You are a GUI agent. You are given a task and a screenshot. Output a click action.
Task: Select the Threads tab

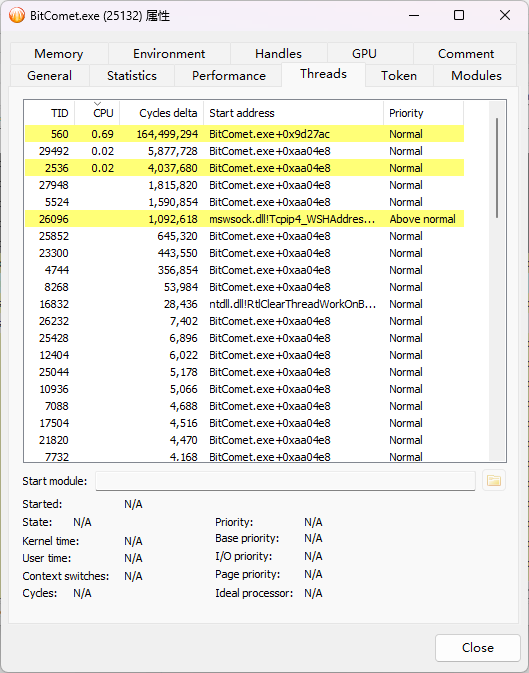(x=323, y=74)
